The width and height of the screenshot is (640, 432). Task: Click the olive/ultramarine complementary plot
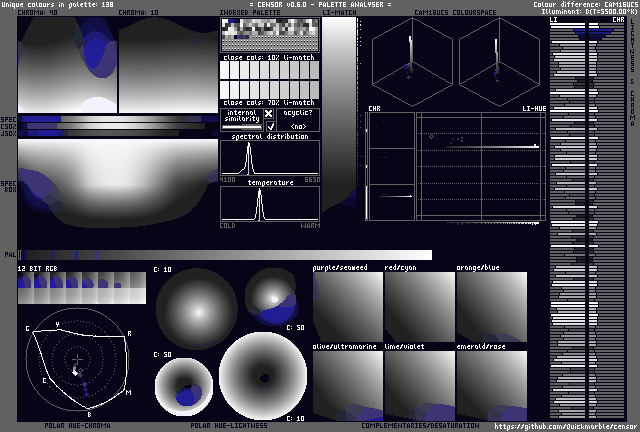click(x=347, y=384)
